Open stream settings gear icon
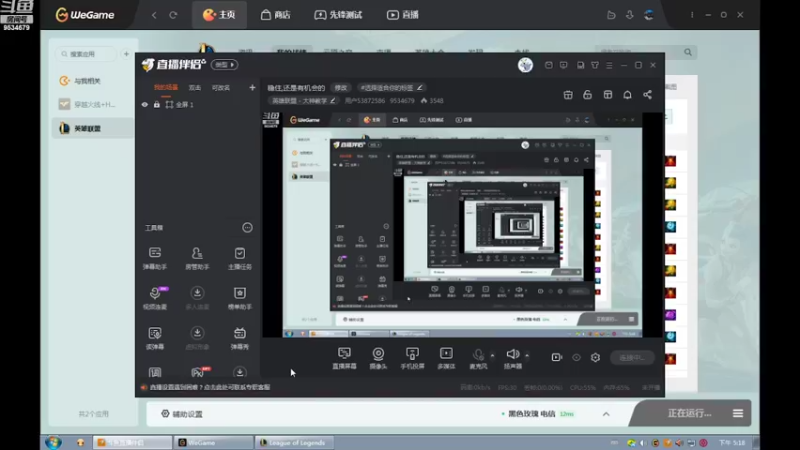The image size is (800, 450). pyautogui.click(x=595, y=358)
